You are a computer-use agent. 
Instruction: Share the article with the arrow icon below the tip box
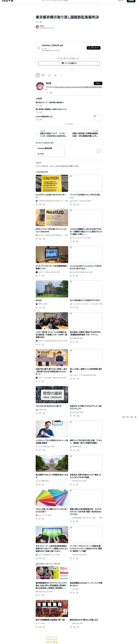[x=55, y=75]
